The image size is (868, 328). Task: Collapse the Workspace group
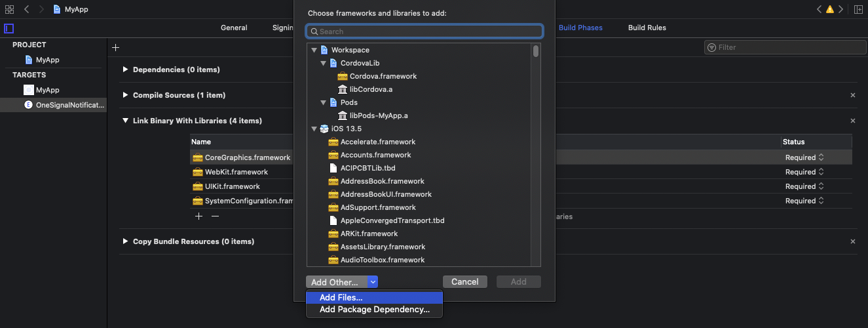point(314,50)
